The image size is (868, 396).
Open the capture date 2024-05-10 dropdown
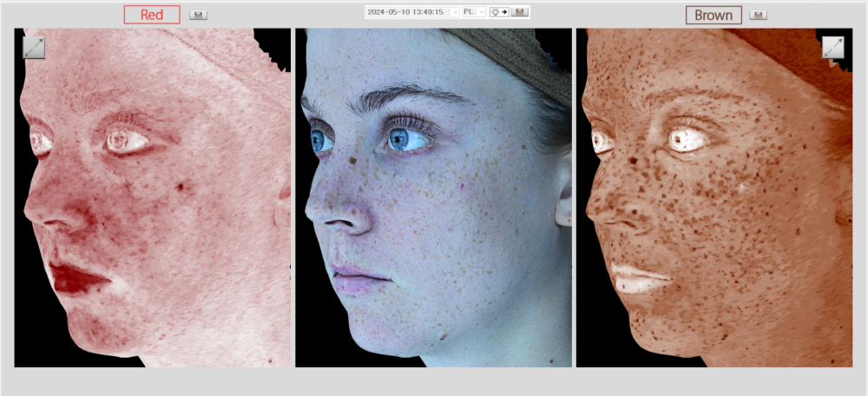coord(412,12)
